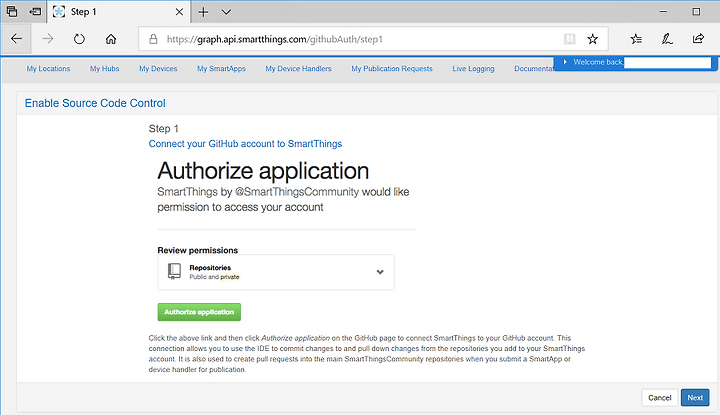Minimize the browser window

pyautogui.click(x=663, y=11)
